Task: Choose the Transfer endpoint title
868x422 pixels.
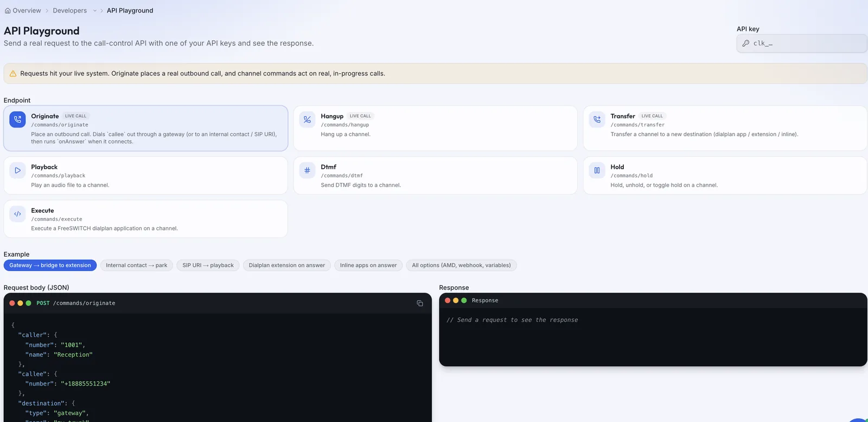Action: coord(623,116)
